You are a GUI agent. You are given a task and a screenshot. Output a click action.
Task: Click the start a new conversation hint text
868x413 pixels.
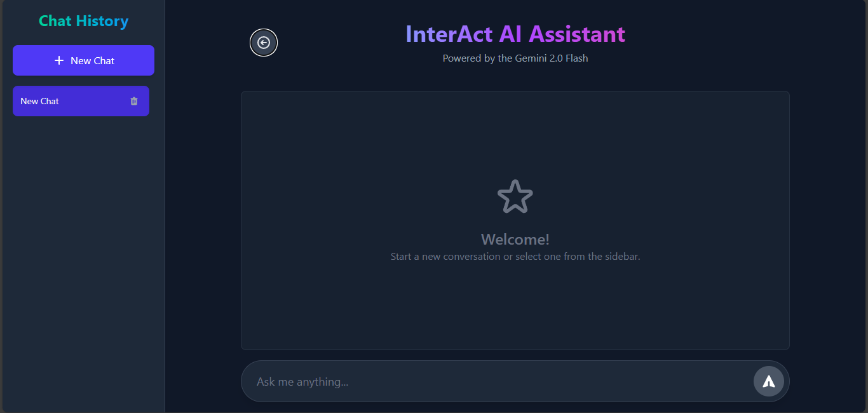click(515, 256)
